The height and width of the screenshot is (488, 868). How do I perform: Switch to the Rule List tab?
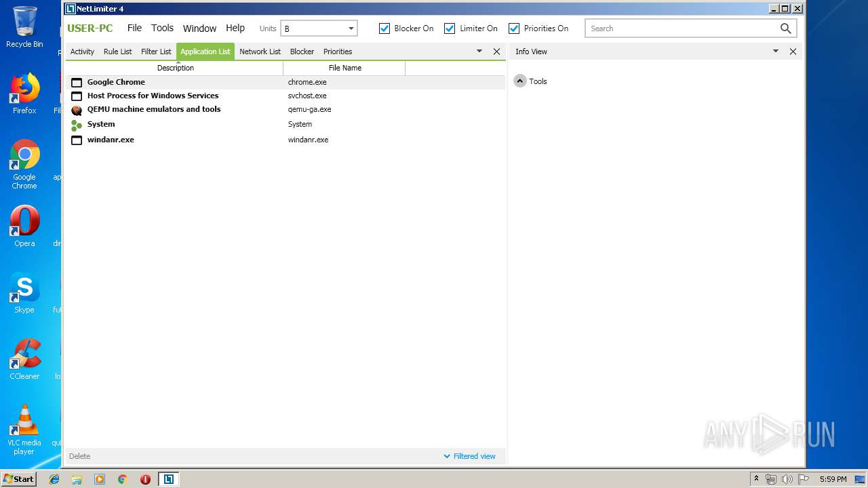(118, 52)
